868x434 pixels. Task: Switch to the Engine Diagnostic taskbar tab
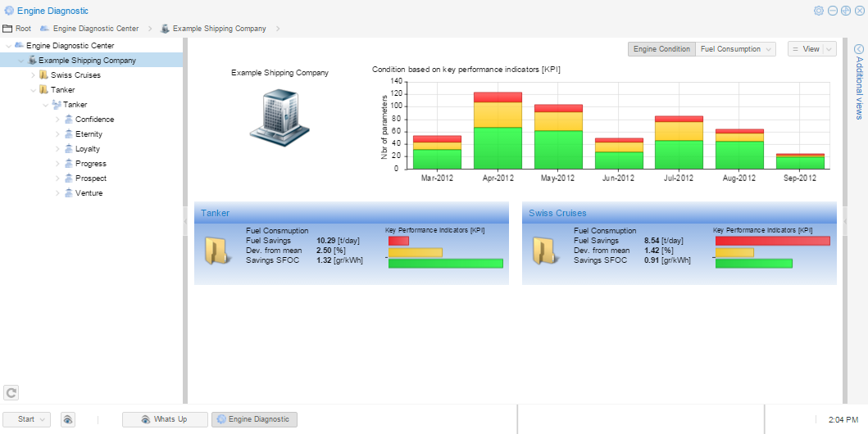(x=254, y=419)
